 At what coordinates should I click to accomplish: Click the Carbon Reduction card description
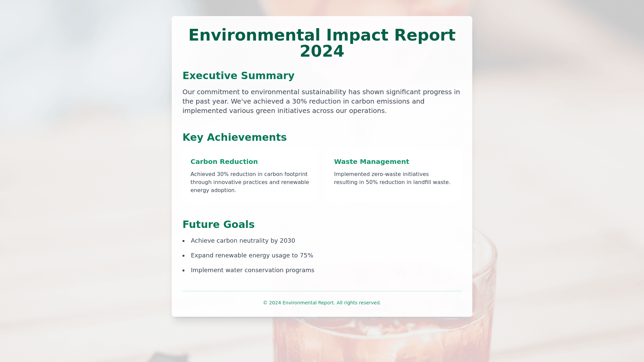250,182
